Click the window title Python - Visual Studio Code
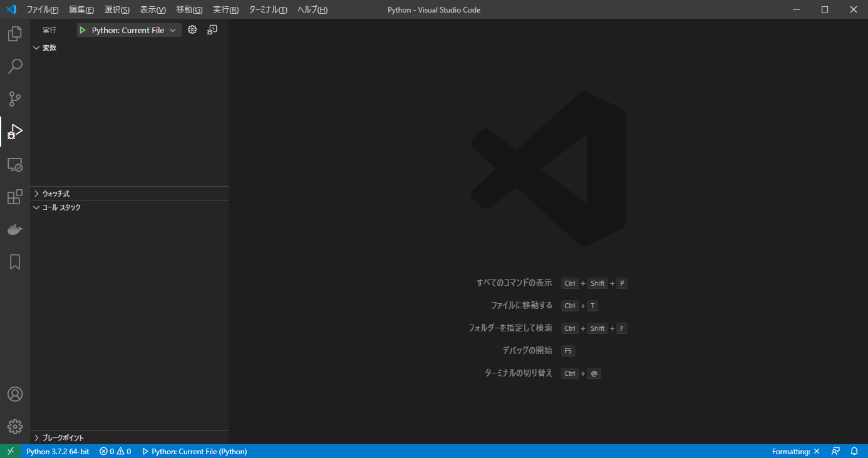The image size is (868, 458). (x=434, y=9)
